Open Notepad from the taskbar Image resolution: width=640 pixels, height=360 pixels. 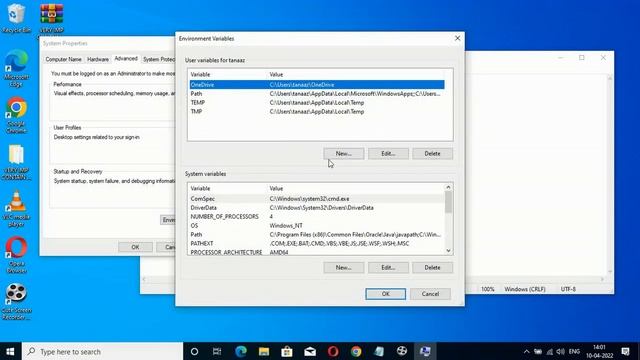click(x=379, y=351)
